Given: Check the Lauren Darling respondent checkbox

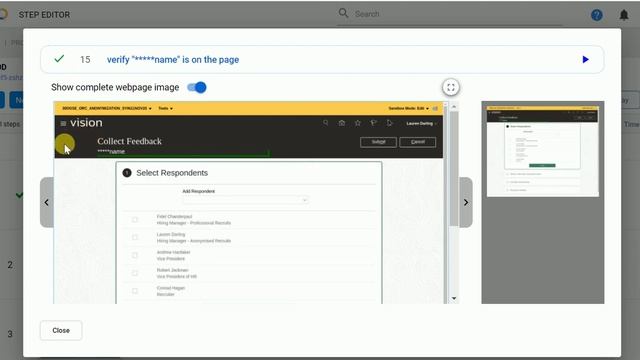Looking at the screenshot, I should pyautogui.click(x=135, y=238).
